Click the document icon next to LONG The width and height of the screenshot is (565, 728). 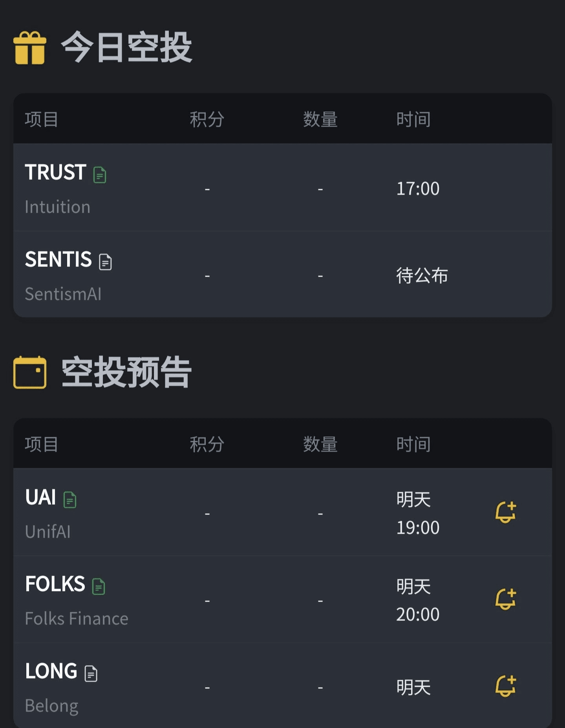[x=91, y=673]
